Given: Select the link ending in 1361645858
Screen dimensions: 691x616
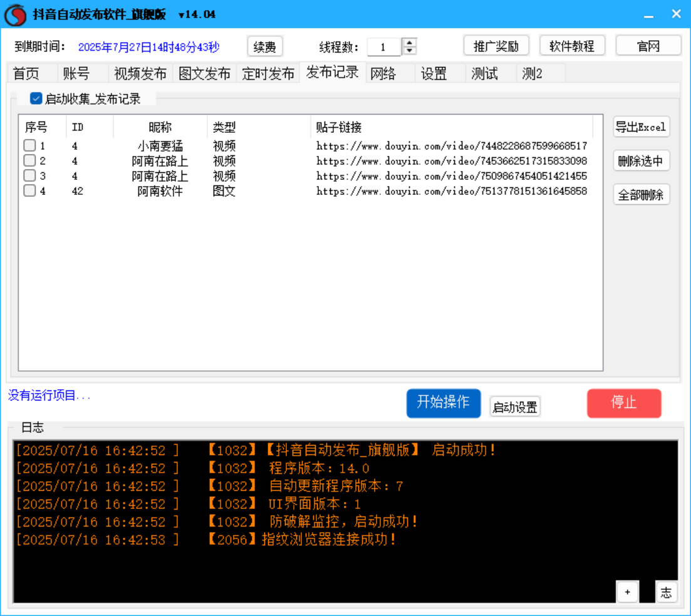Looking at the screenshot, I should [x=451, y=191].
